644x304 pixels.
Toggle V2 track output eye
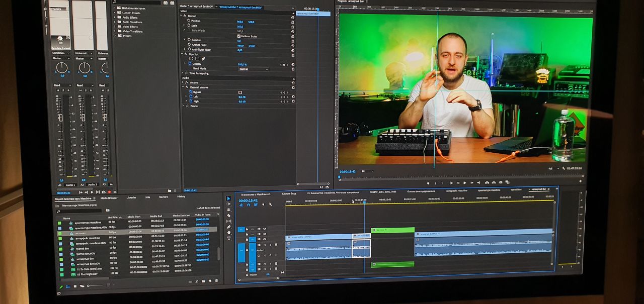(265, 234)
